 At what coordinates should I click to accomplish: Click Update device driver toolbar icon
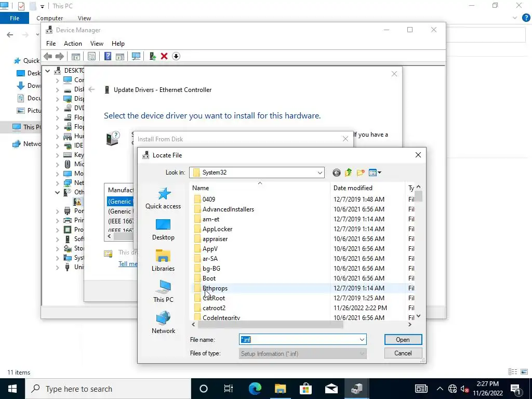[x=152, y=56]
